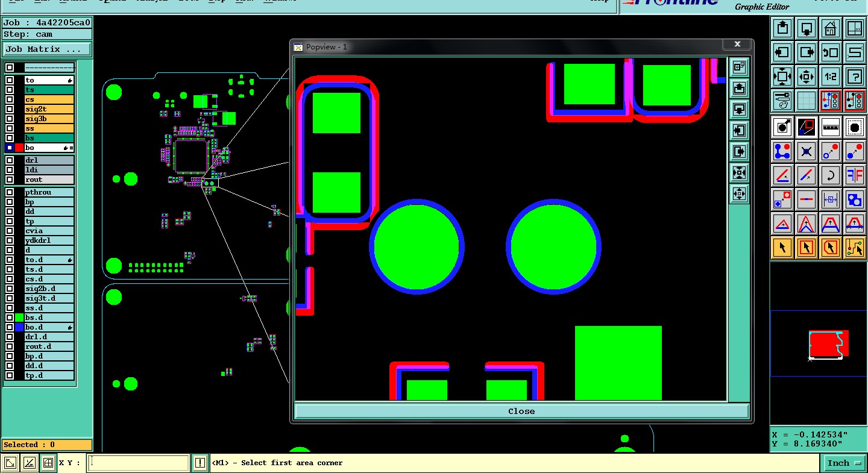Zoom out the Popview window
868x473 pixels.
point(739,194)
